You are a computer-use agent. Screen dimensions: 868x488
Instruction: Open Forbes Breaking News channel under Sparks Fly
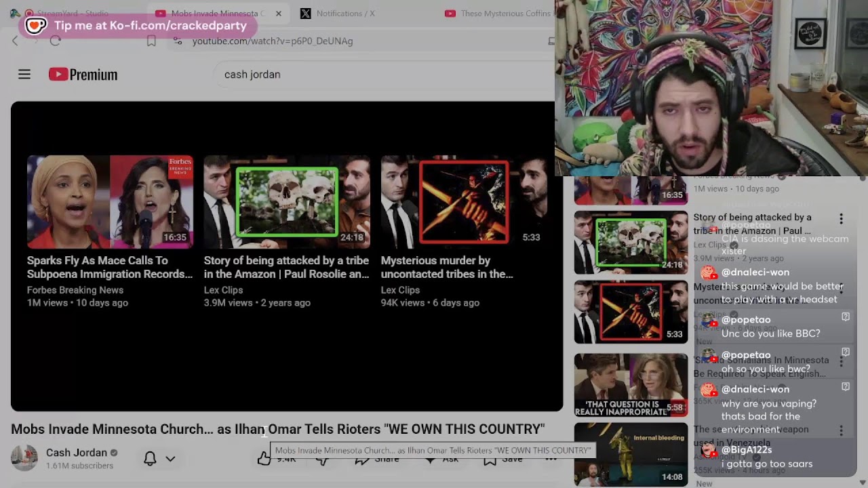(75, 290)
